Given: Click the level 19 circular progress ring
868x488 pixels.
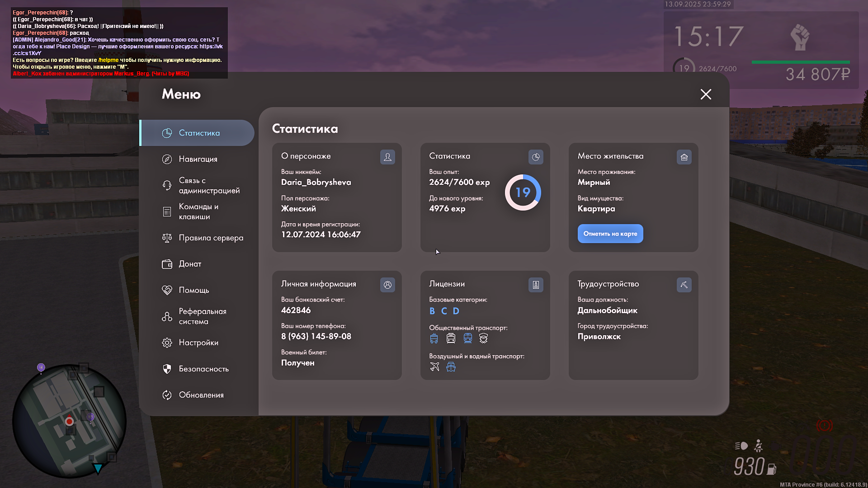Looking at the screenshot, I should tap(523, 192).
